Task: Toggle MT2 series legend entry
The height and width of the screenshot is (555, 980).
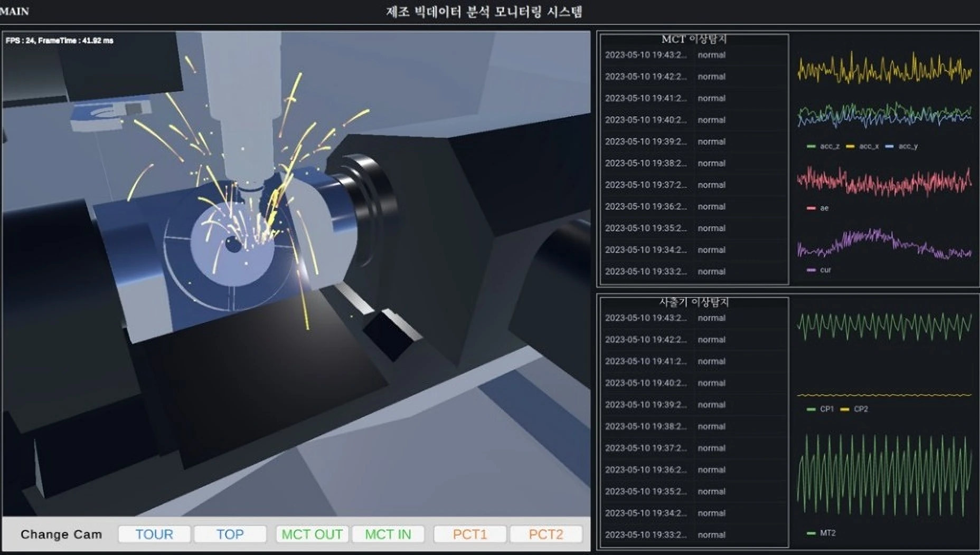Action: (x=822, y=533)
